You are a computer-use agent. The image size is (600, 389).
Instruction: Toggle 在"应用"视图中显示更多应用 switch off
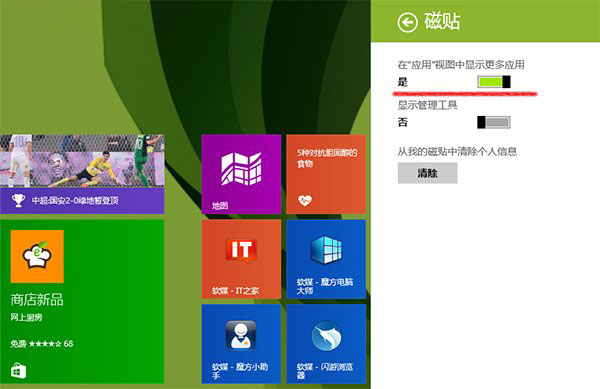(x=494, y=81)
